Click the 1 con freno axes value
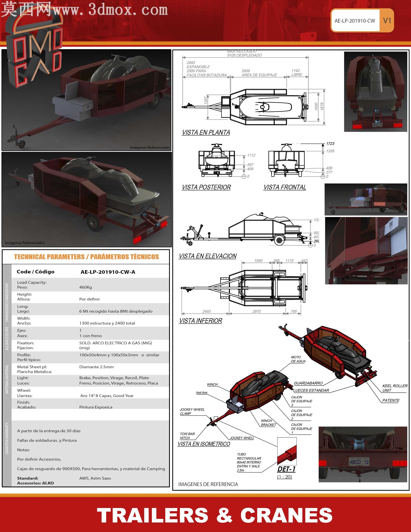This screenshot has height=532, width=411. point(91,336)
